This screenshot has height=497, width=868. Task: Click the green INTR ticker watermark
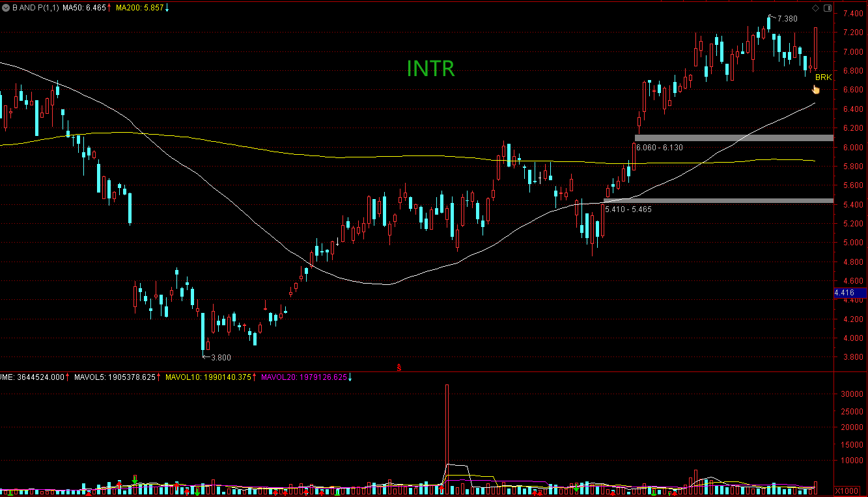[x=430, y=68]
